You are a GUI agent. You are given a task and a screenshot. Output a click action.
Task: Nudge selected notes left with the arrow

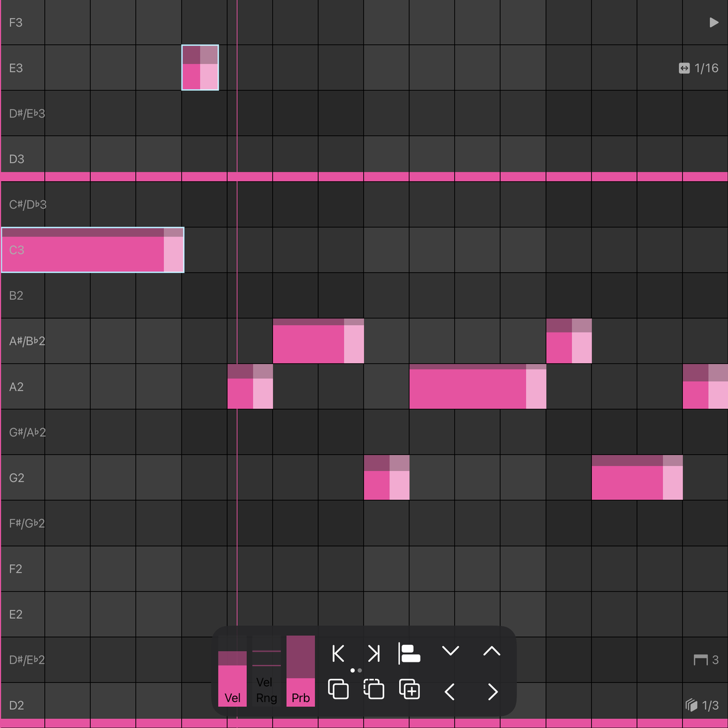(x=450, y=692)
